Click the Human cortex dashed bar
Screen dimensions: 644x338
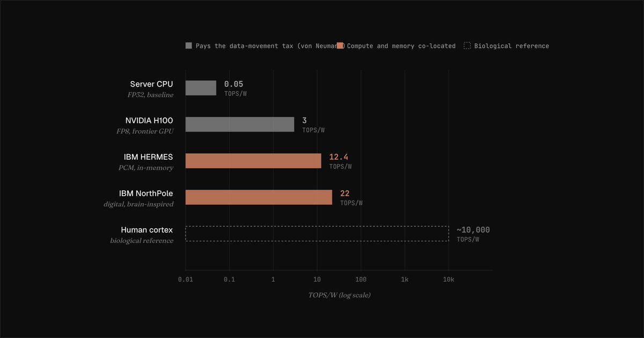point(317,233)
